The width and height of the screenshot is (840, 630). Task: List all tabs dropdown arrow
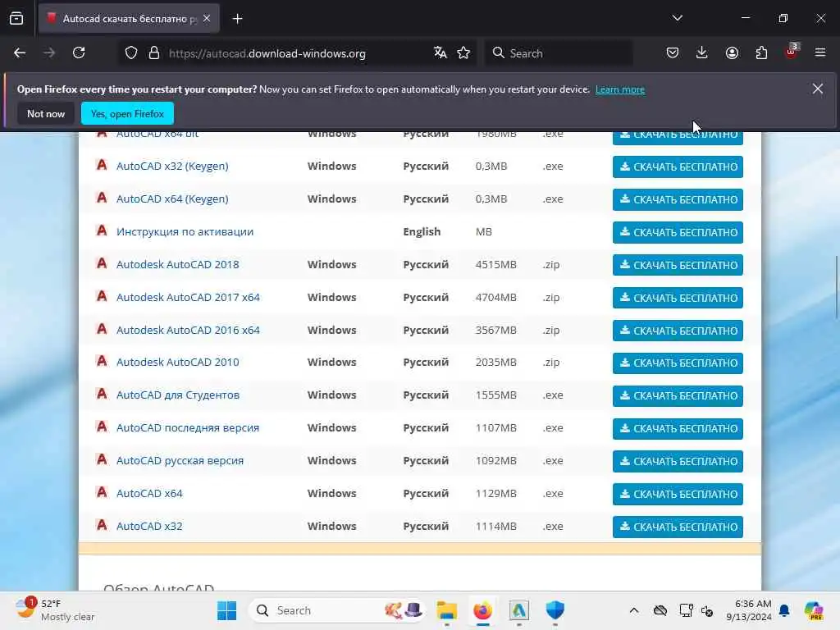tap(677, 18)
